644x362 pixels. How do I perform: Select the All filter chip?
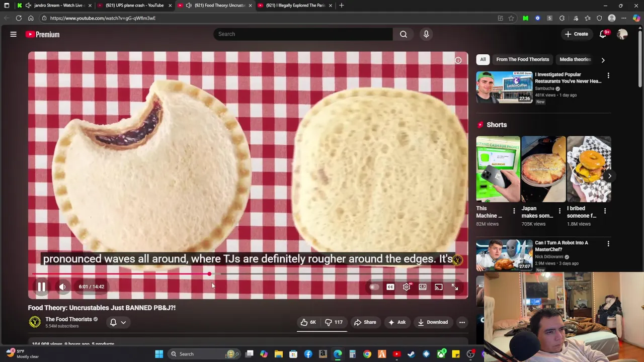tap(483, 59)
